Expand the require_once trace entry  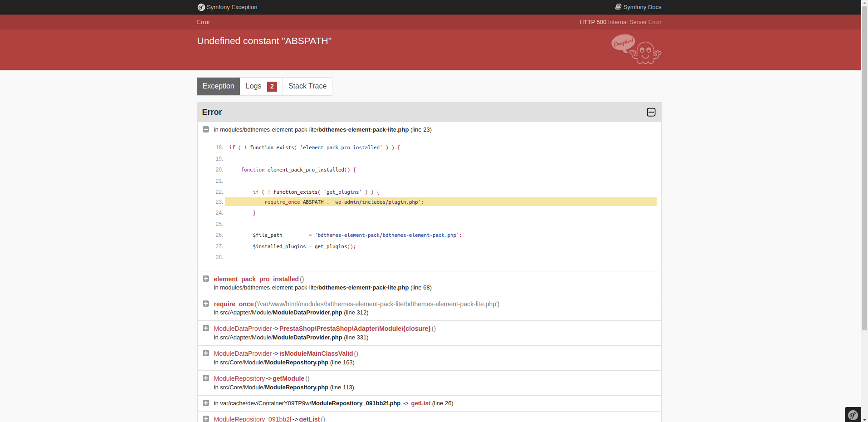[x=206, y=304]
